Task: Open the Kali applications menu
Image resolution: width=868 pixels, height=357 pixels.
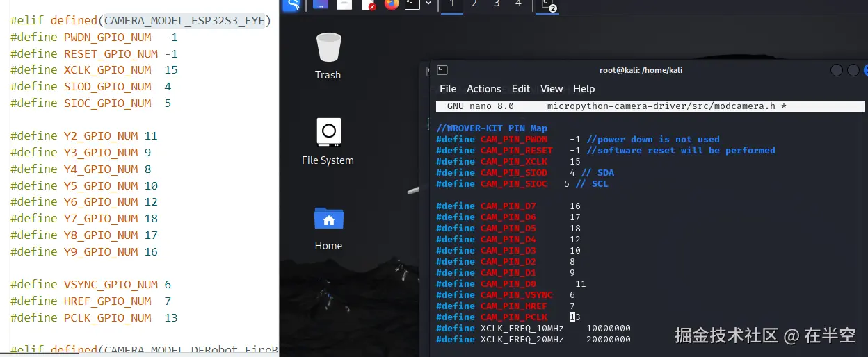Action: click(293, 5)
